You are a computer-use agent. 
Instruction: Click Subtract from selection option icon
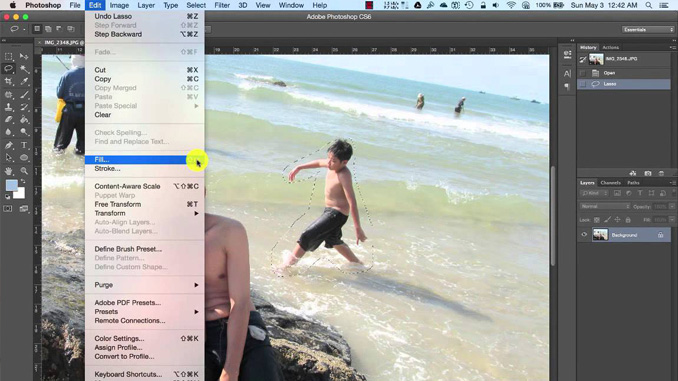coord(59,29)
